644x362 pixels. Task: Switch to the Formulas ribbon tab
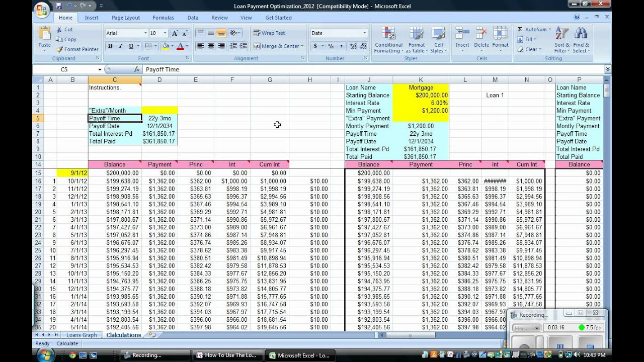(x=163, y=18)
